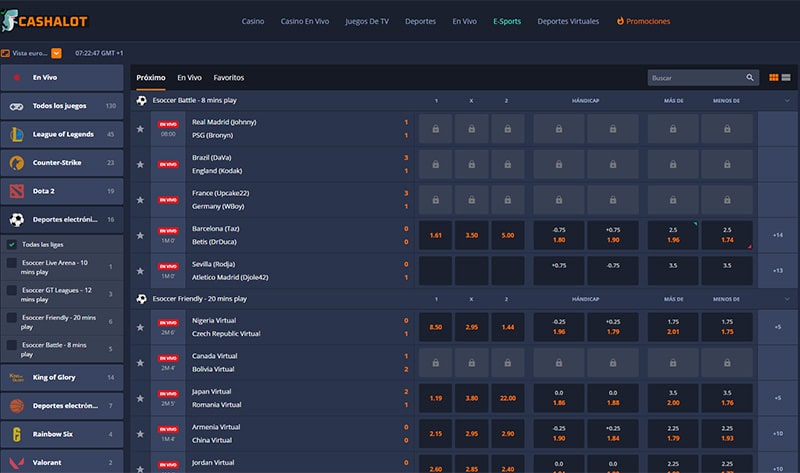This screenshot has height=473, width=800.
Task: Check Esoccer GT Leagues 12 mins play
Action: [x=11, y=290]
